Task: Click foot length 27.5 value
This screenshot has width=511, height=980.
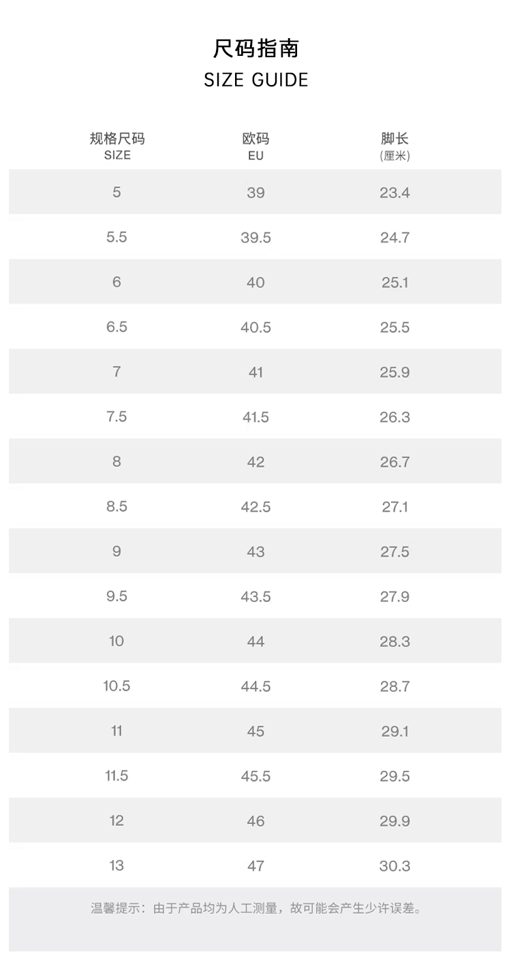Action: [394, 552]
